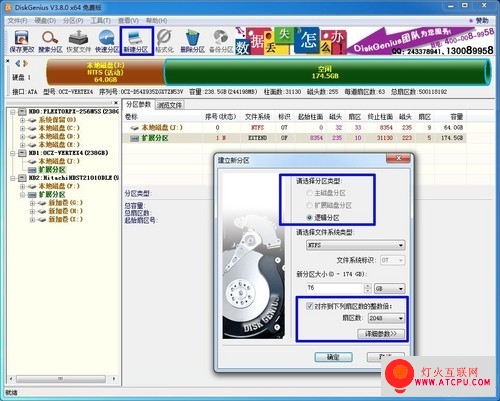The width and height of the screenshot is (500, 401).
Task: Open the 搜索分区 magnifier tool
Action: [50, 41]
